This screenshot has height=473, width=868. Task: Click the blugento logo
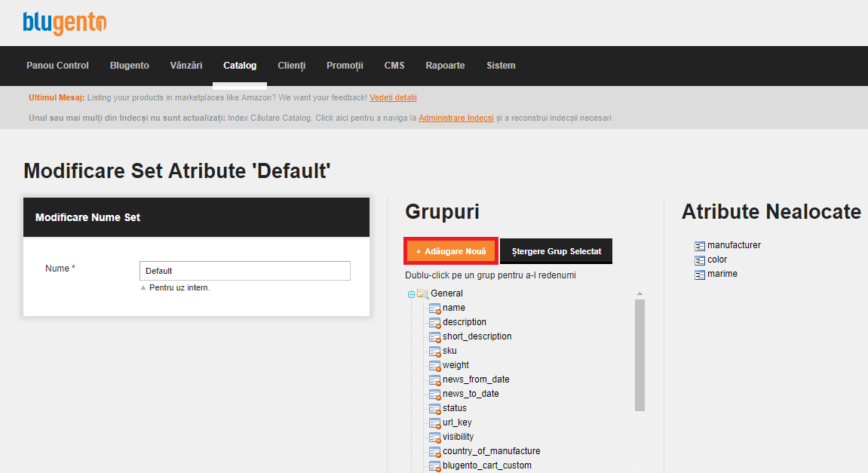(64, 23)
